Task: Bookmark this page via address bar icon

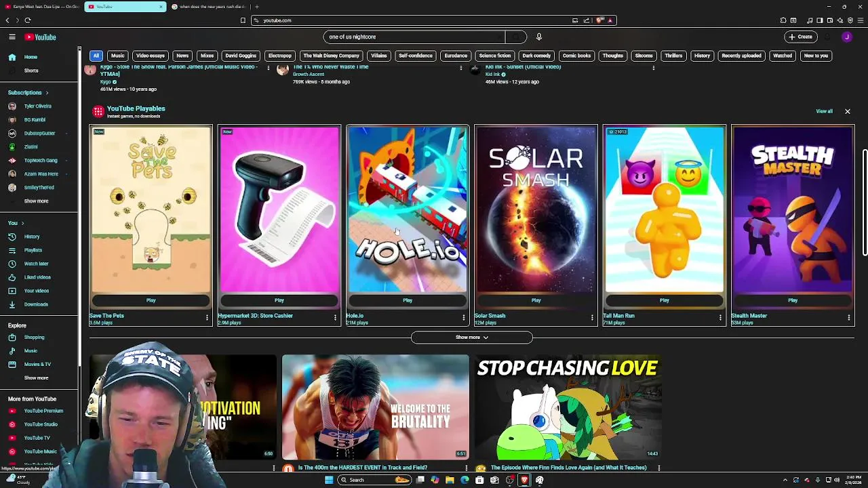Action: 243,20
